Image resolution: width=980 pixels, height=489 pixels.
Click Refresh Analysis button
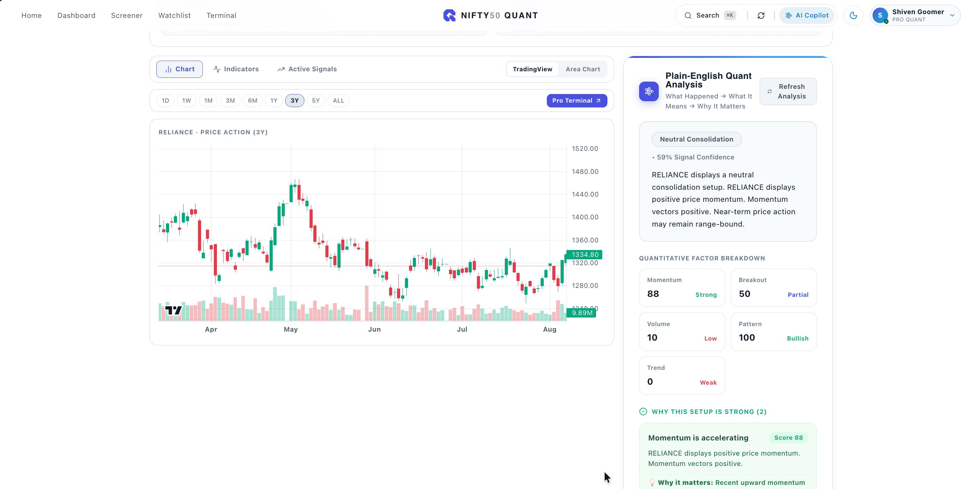(788, 91)
